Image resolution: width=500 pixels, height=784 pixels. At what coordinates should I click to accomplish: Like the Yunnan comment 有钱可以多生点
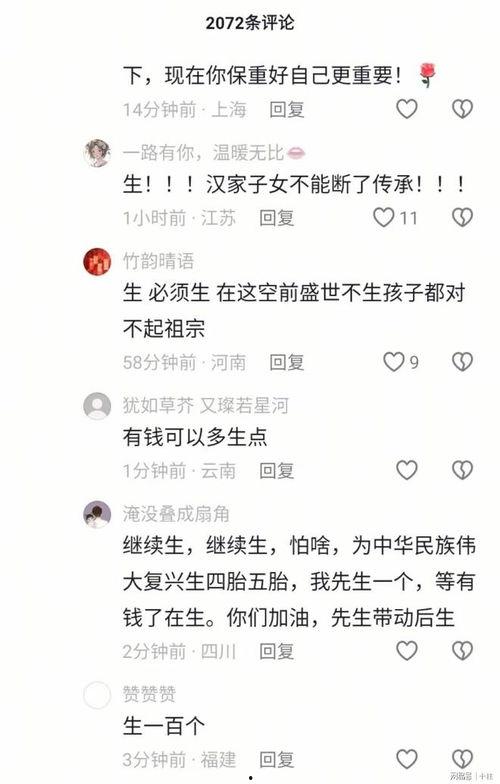[406, 470]
